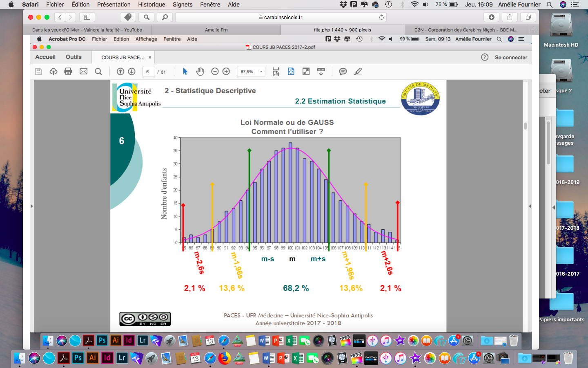The width and height of the screenshot is (588, 368).
Task: Click the envelope email icon
Action: pos(83,72)
